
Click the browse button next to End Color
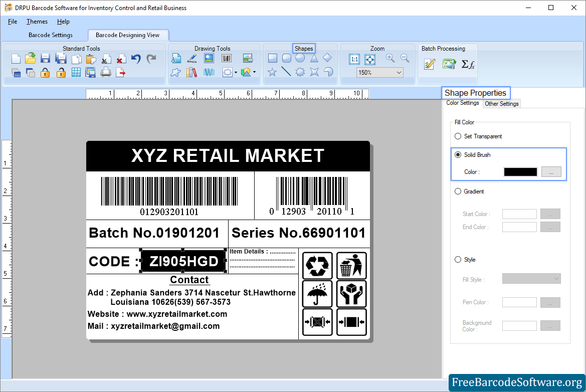coord(550,227)
